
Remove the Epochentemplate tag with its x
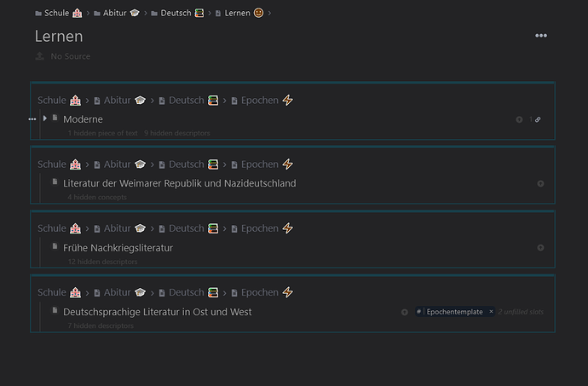pos(491,311)
